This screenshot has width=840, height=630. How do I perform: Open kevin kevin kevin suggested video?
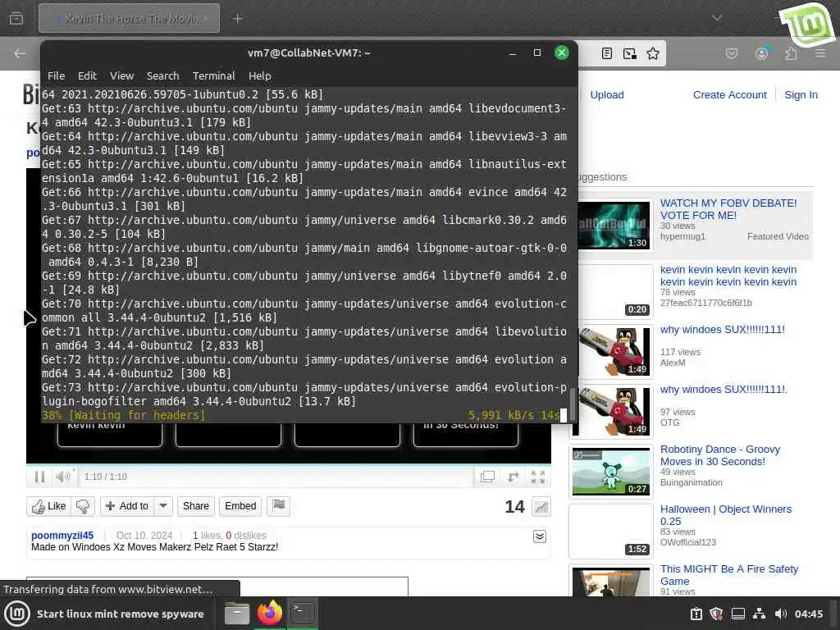coord(728,276)
